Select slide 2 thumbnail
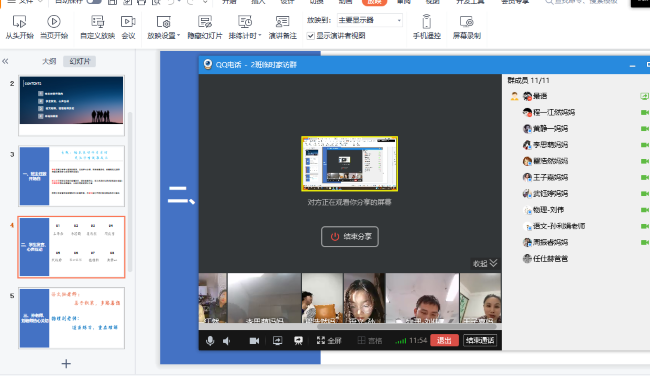 pyautogui.click(x=71, y=106)
